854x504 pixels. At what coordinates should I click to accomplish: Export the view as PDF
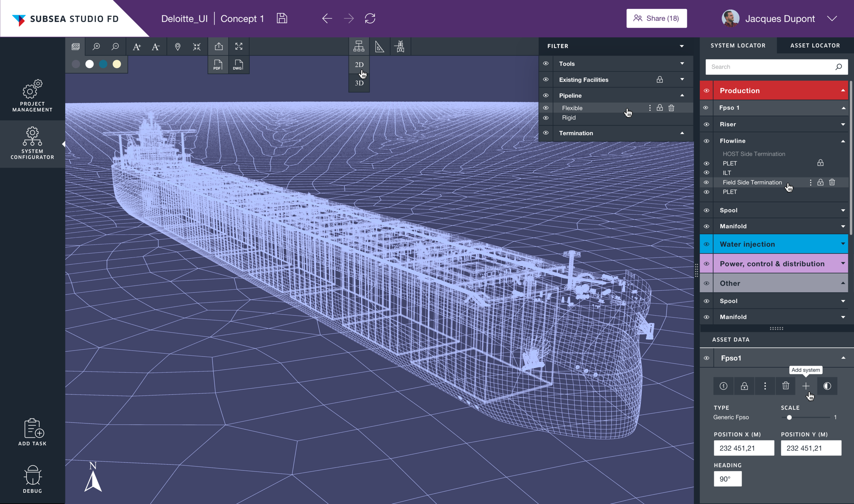218,65
